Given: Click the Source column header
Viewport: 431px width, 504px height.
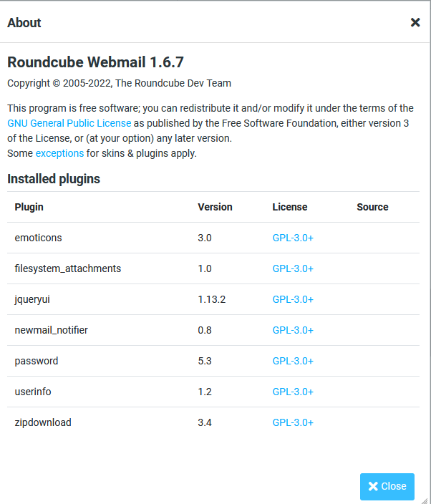Looking at the screenshot, I should 372,207.
